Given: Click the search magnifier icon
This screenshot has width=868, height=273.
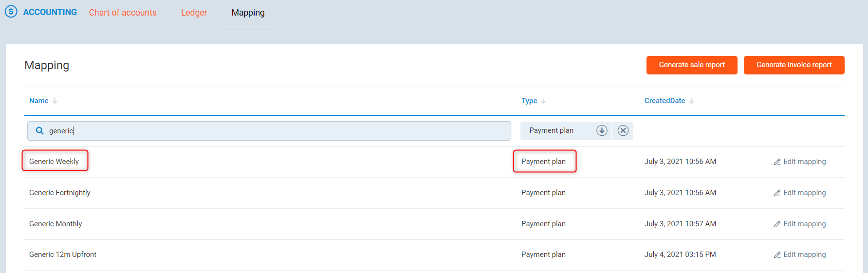Looking at the screenshot, I should (40, 130).
